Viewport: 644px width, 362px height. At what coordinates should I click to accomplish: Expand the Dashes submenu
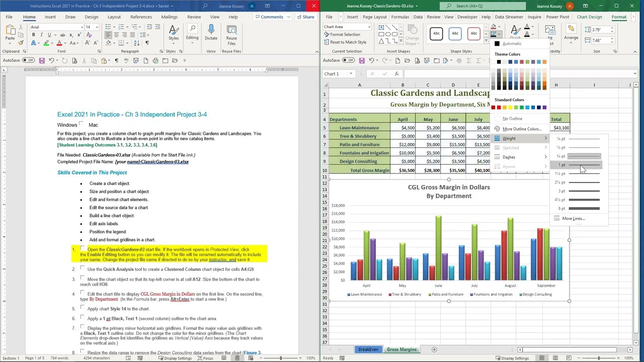[521, 157]
